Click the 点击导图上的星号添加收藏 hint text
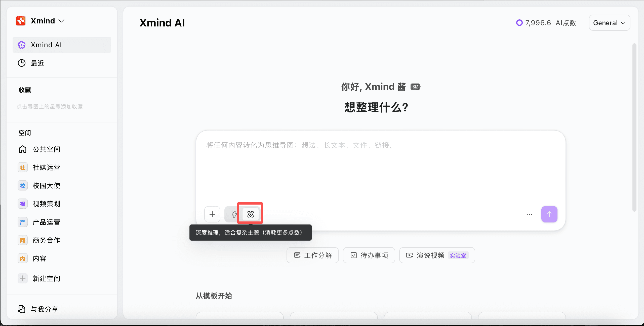The image size is (644, 326). [50, 107]
